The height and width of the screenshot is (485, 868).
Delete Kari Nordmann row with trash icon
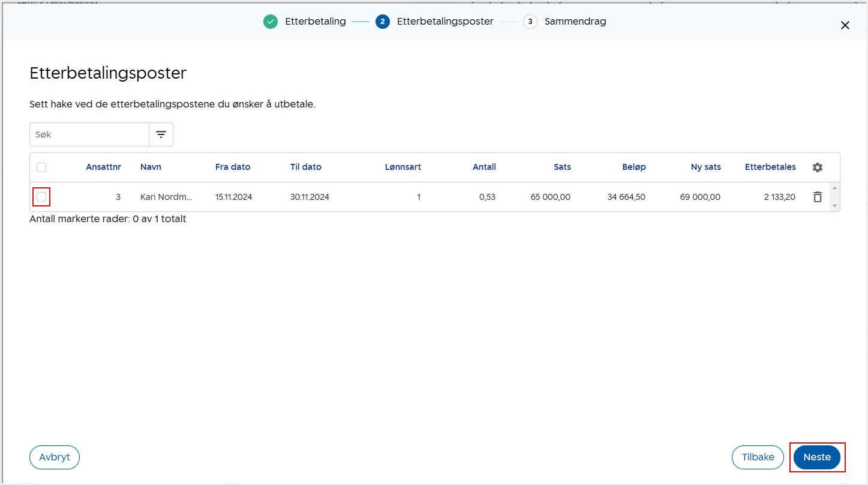[817, 197]
